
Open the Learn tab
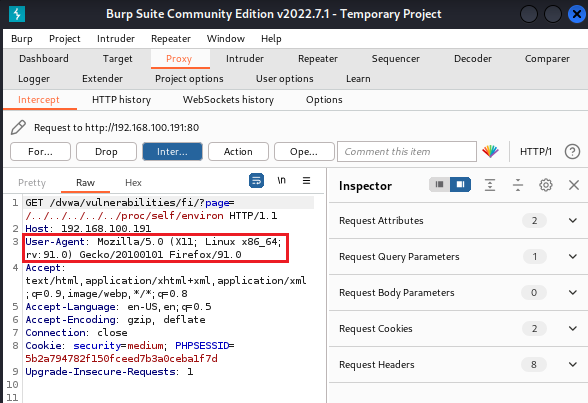tap(358, 79)
